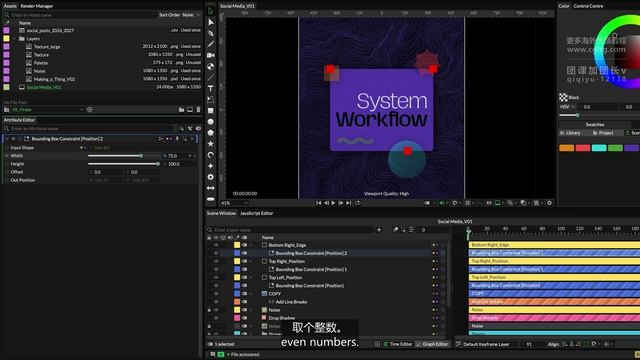Collapse the COPY layer tree

(x=251, y=293)
